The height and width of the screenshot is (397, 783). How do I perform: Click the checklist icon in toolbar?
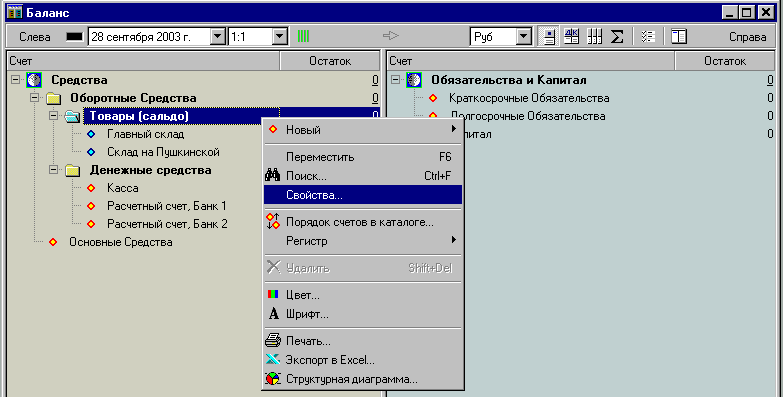click(648, 36)
